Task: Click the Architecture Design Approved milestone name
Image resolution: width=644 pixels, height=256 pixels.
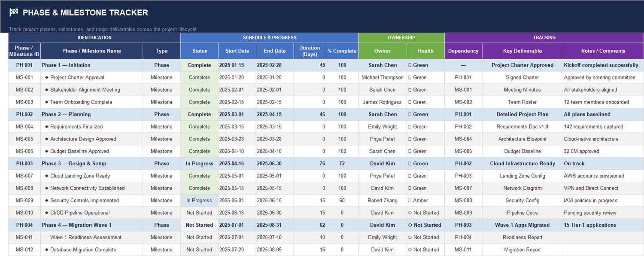Action: pos(83,139)
